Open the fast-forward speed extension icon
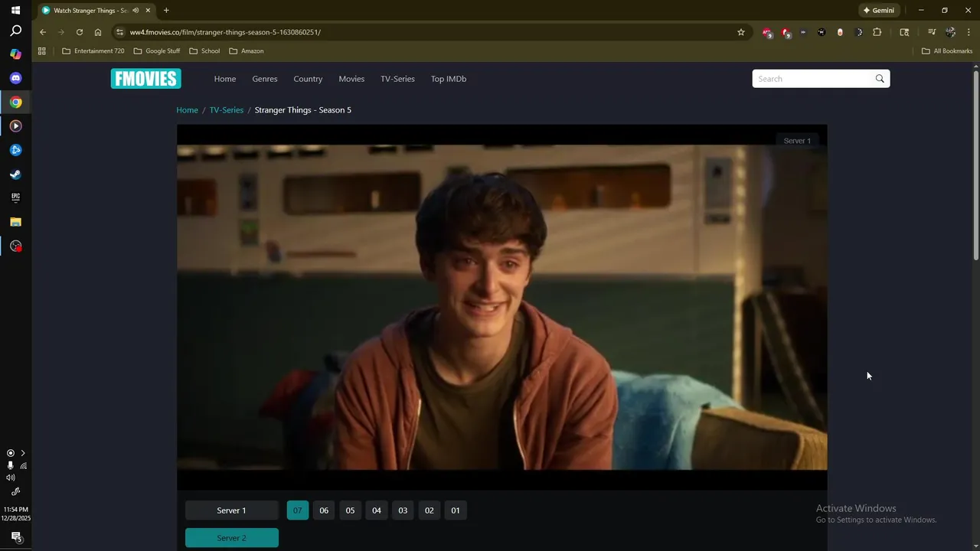Screen dimensions: 980x551 coord(803,32)
